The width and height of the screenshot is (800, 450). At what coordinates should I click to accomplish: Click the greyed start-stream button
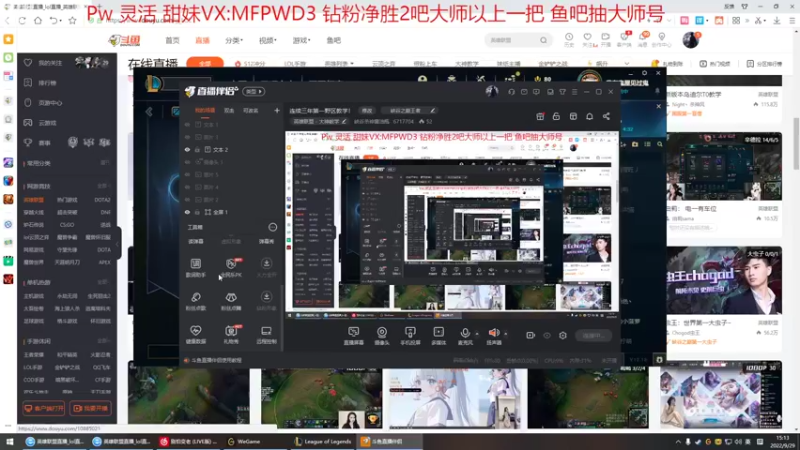click(593, 335)
